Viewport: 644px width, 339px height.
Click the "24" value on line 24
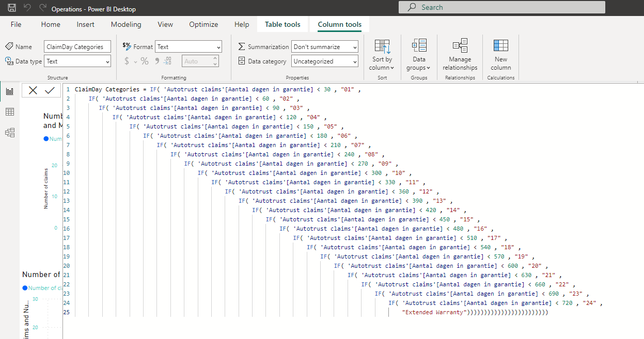589,303
